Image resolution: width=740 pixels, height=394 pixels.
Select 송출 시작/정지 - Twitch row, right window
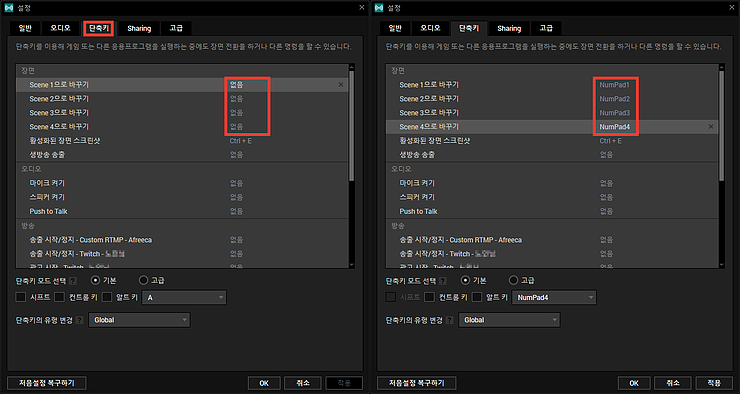point(552,254)
